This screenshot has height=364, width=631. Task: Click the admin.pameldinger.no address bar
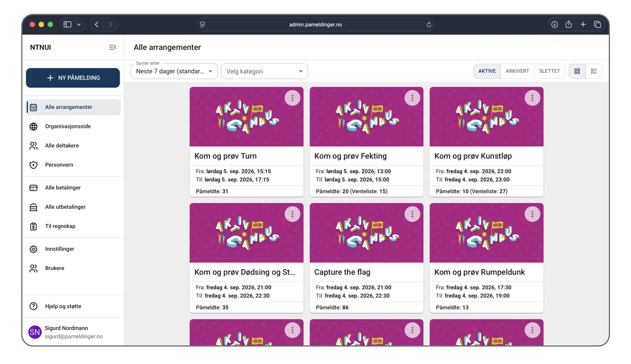pyautogui.click(x=315, y=25)
